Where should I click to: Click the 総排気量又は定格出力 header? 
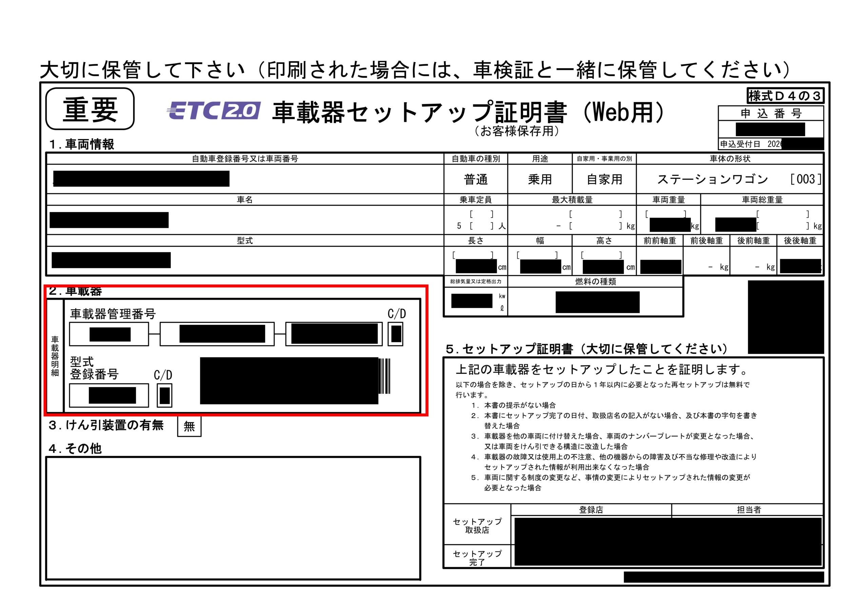point(476,282)
